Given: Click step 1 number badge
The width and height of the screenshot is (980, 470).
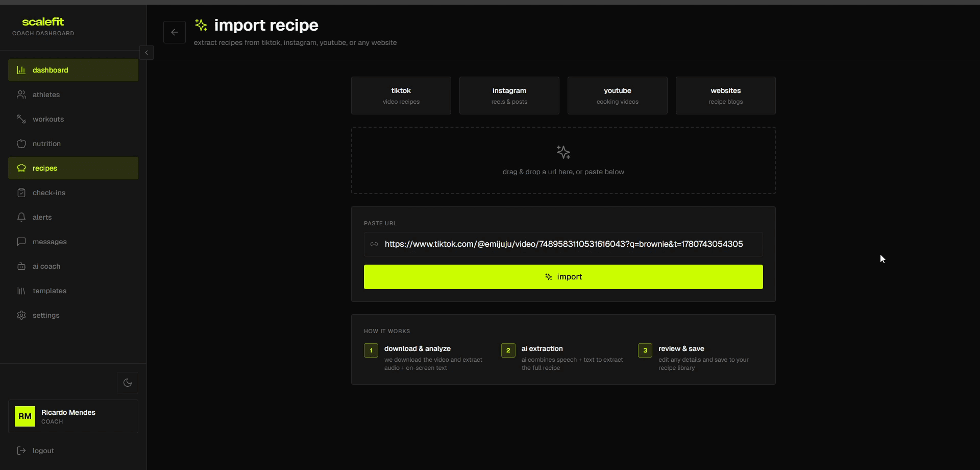Looking at the screenshot, I should click(371, 350).
